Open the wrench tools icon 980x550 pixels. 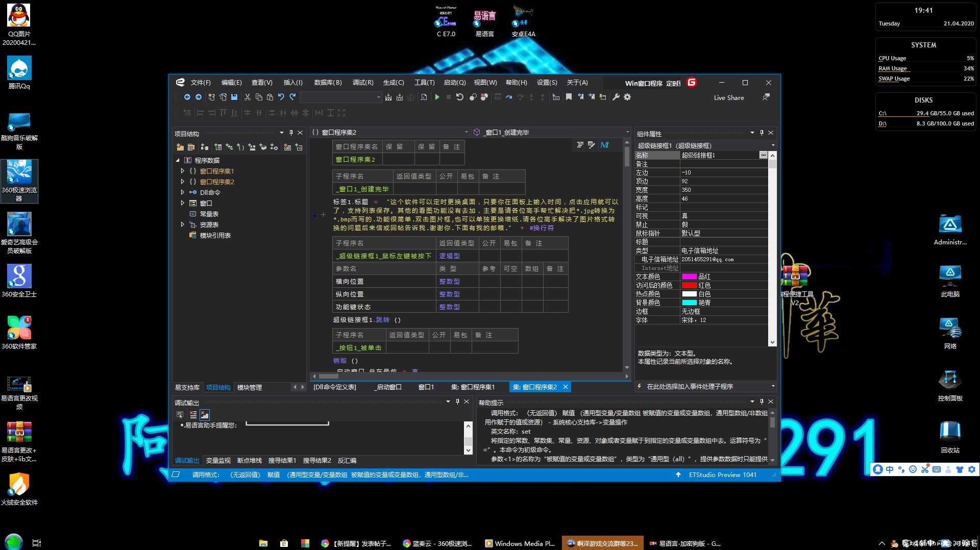(616, 97)
